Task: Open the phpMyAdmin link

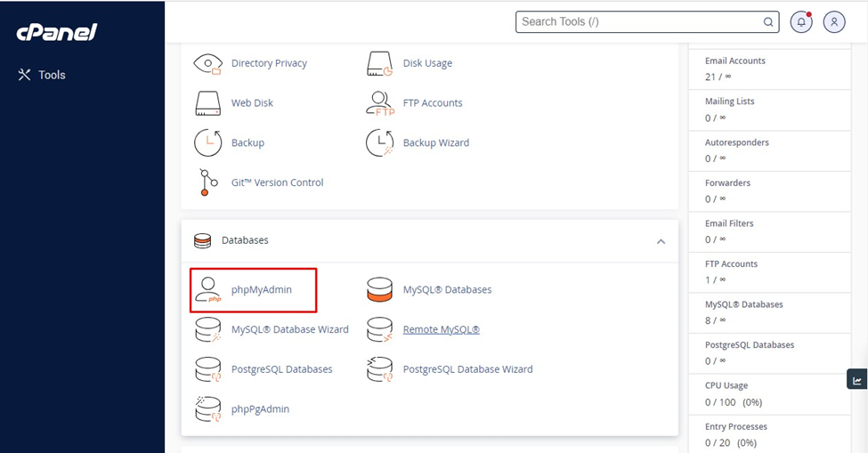Action: (x=261, y=290)
